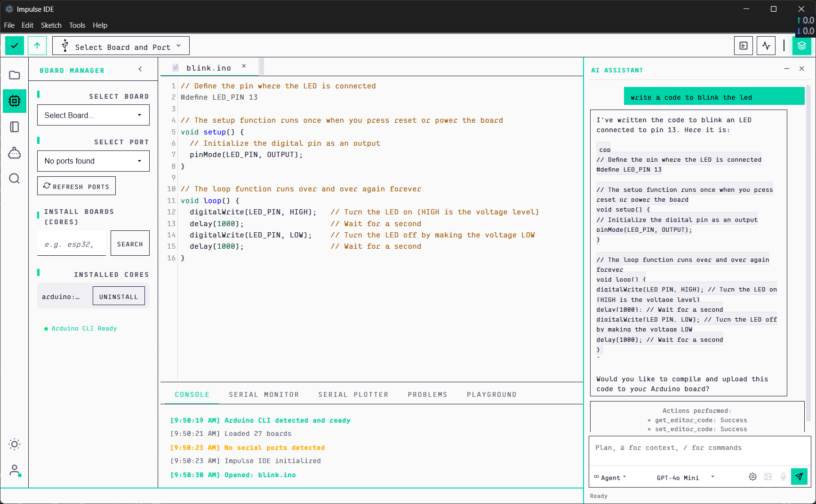Toggle the light/dark theme sun icon
816x504 pixels.
pos(15,444)
